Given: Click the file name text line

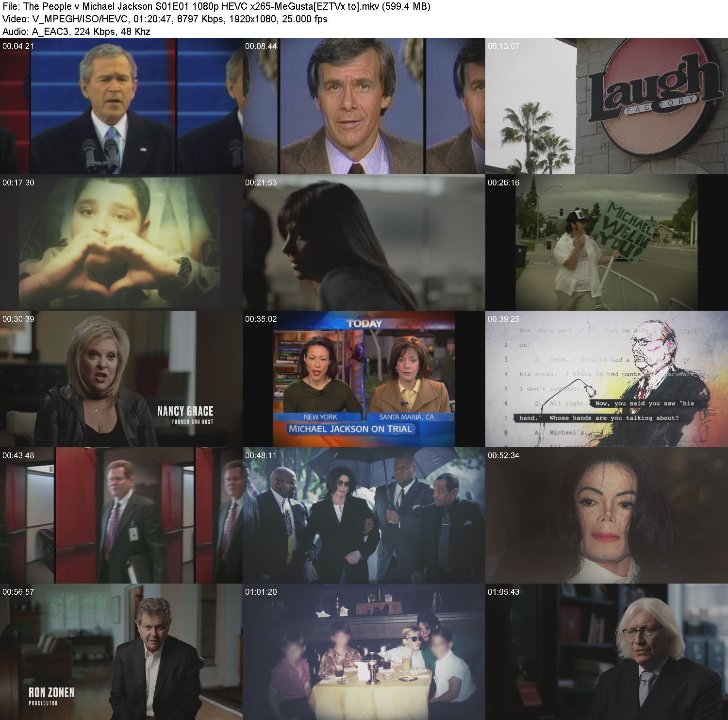Looking at the screenshot, I should point(216,6).
